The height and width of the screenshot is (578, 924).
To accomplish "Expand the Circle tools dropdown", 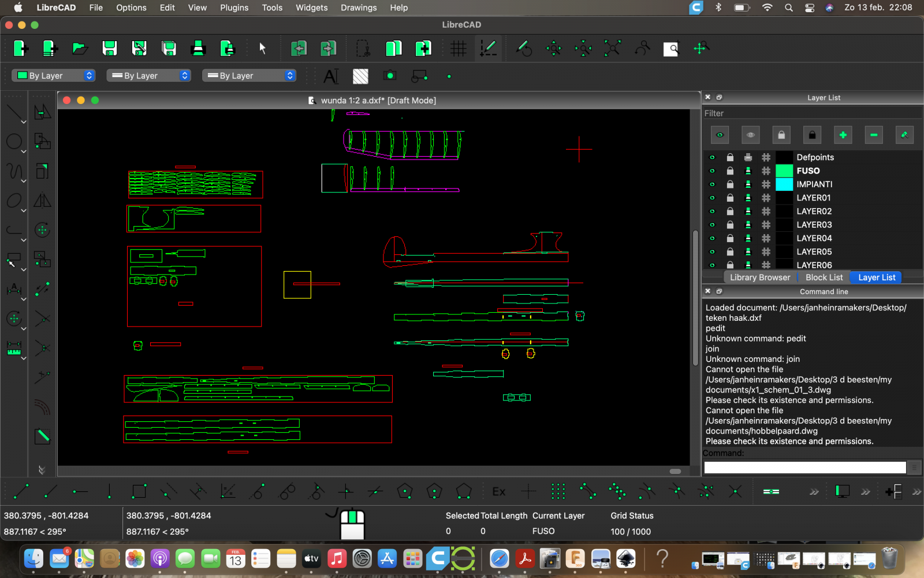I will click(x=24, y=151).
